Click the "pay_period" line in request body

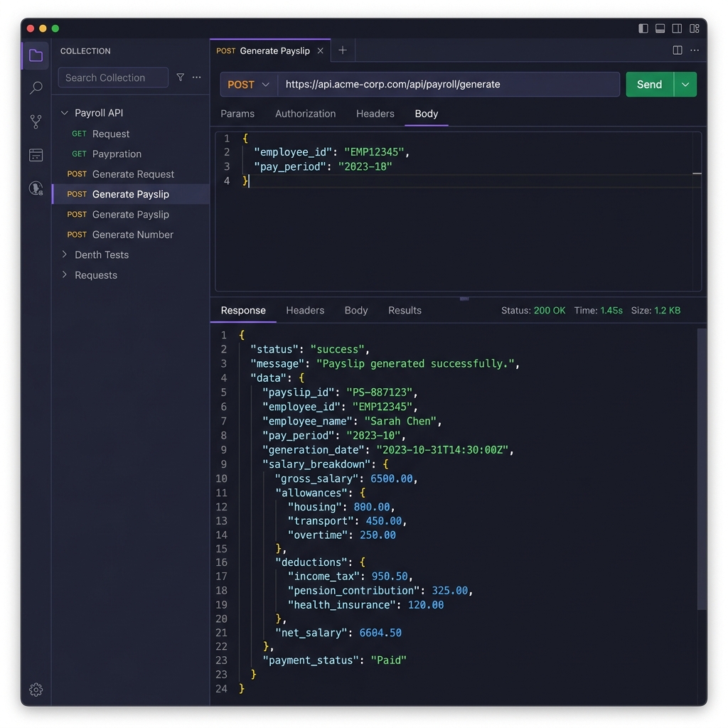coord(323,166)
